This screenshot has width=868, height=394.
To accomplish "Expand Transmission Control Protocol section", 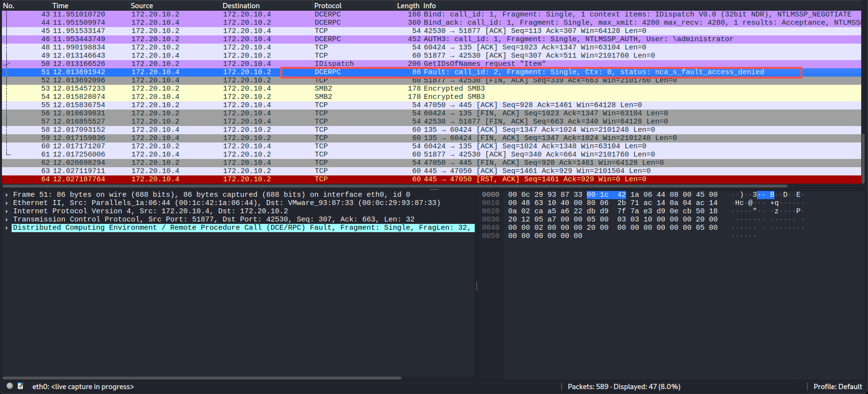I will click(x=7, y=220).
